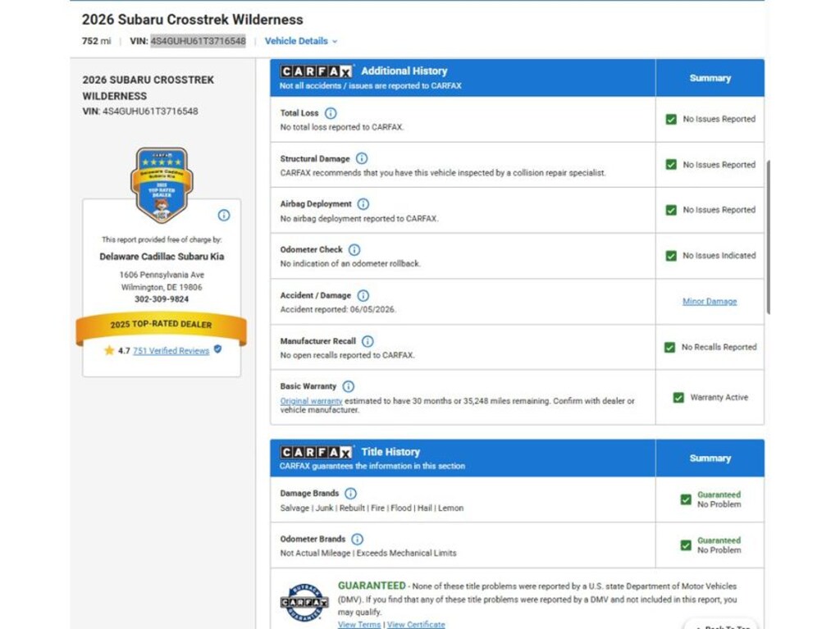840x629 pixels.
Task: Open the 751 Verified Reviews link
Action: point(171,351)
